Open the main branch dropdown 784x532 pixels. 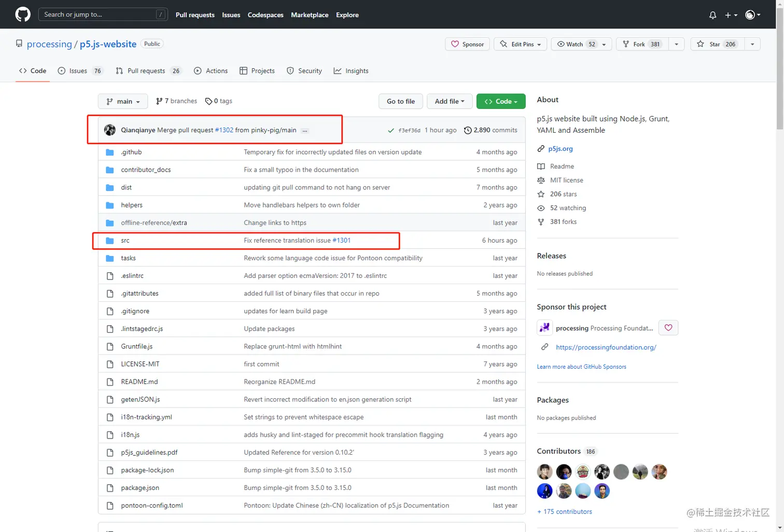tap(123, 101)
